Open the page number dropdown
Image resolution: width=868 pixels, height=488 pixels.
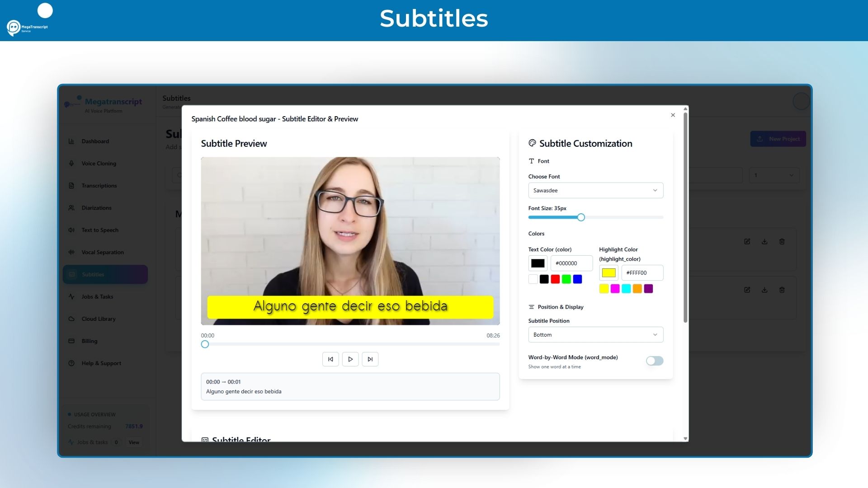tap(774, 175)
